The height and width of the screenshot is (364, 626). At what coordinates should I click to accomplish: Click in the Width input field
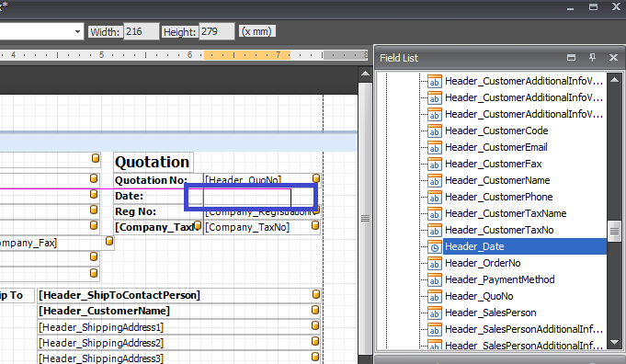pos(141,31)
